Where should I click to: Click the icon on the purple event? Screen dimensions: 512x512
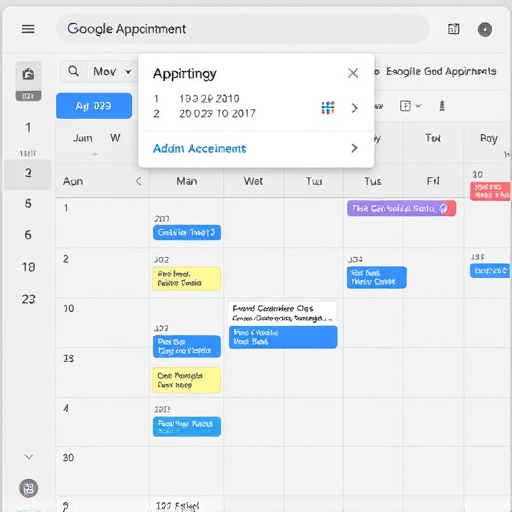443,208
